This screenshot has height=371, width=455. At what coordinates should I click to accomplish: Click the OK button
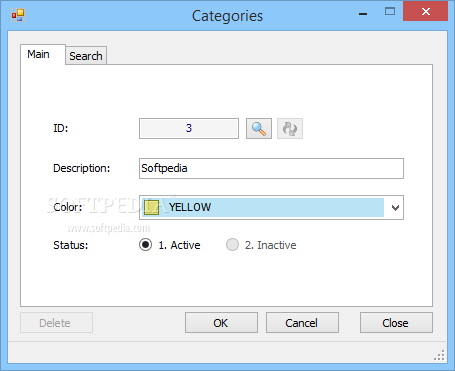pyautogui.click(x=221, y=323)
